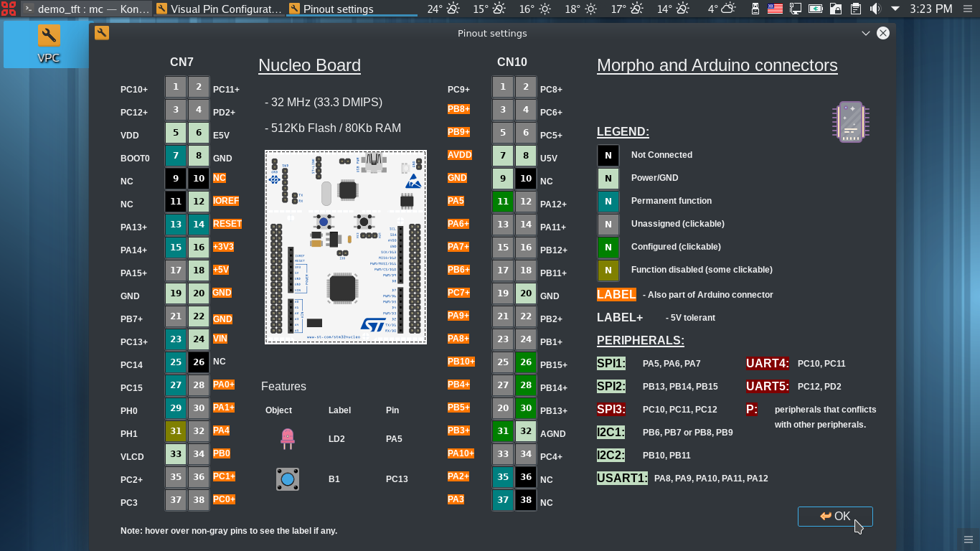Image resolution: width=980 pixels, height=551 pixels.
Task: Toggle olive pin 31 (PH1) on CN7
Action: pyautogui.click(x=176, y=431)
